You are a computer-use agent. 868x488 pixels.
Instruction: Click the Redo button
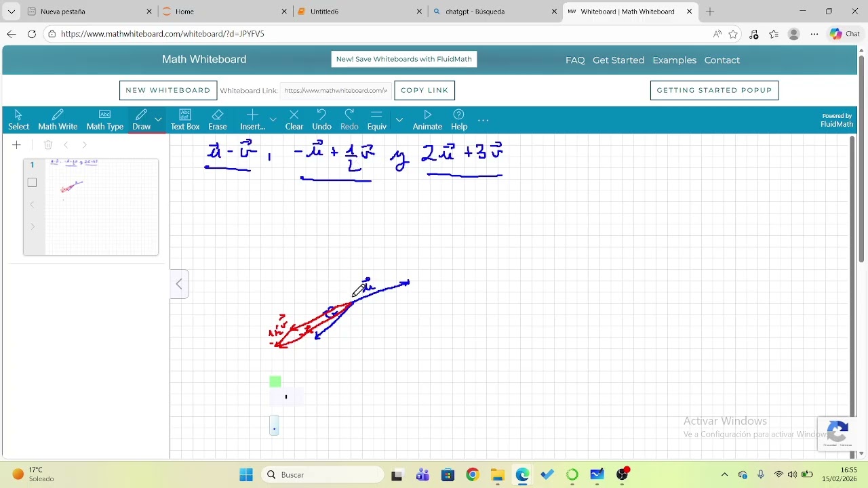(x=349, y=120)
